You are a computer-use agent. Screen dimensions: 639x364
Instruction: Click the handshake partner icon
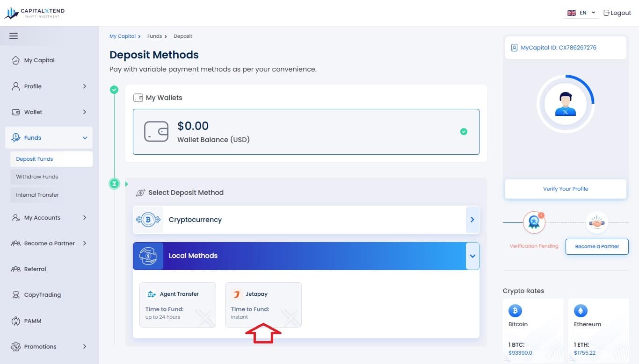point(597,223)
